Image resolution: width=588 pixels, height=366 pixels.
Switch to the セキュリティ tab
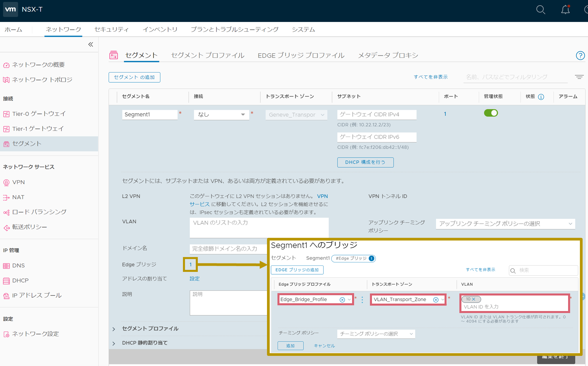tap(111, 29)
